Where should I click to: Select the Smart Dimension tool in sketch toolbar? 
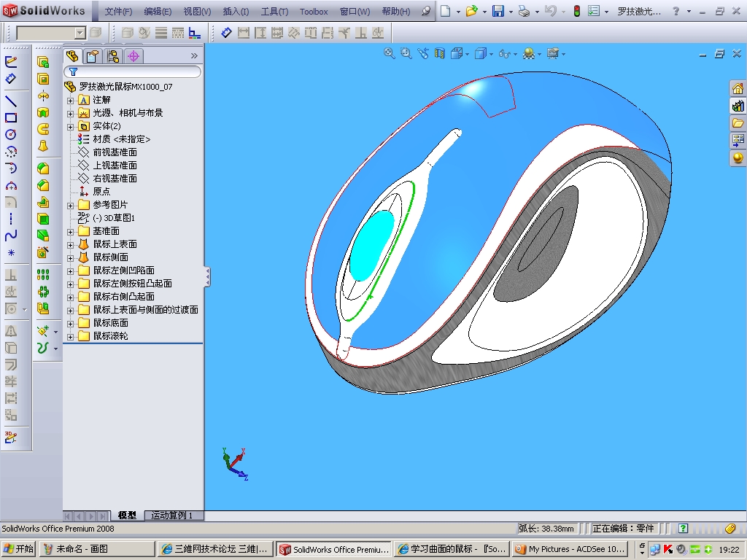pyautogui.click(x=10, y=79)
